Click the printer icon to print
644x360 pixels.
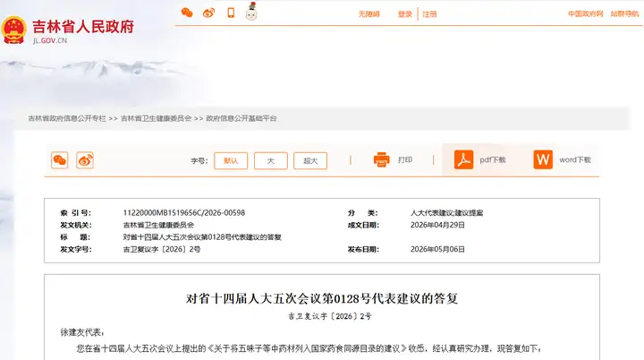pos(382,159)
